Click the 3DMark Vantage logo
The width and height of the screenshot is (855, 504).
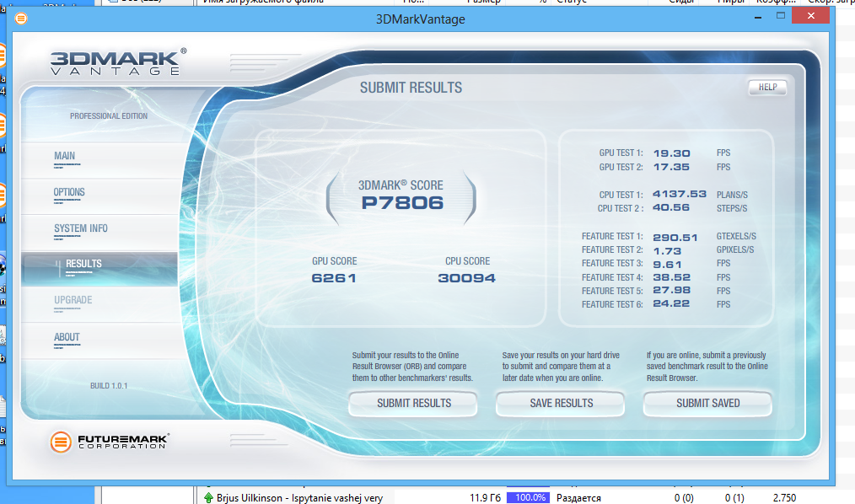coord(119,62)
